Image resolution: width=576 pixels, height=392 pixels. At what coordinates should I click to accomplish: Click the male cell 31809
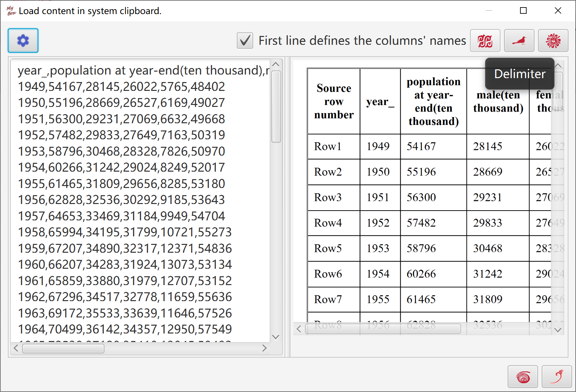click(498, 299)
